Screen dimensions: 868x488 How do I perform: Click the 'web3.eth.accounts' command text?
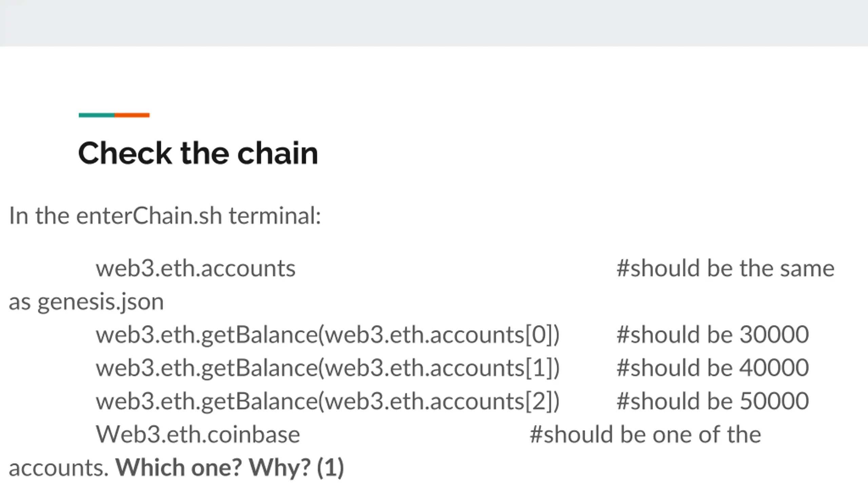tap(196, 268)
